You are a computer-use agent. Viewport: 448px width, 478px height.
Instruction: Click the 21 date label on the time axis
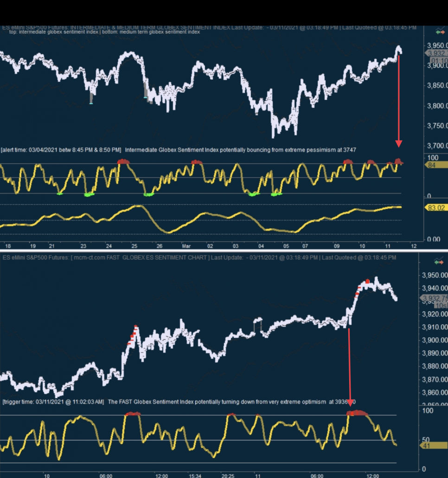[x=51, y=246]
